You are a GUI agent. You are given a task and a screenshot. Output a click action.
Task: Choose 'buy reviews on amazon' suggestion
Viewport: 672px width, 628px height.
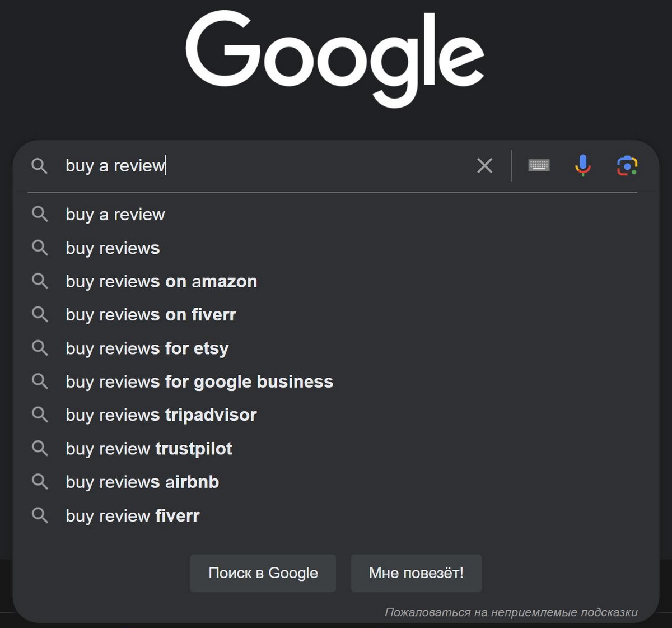click(161, 281)
